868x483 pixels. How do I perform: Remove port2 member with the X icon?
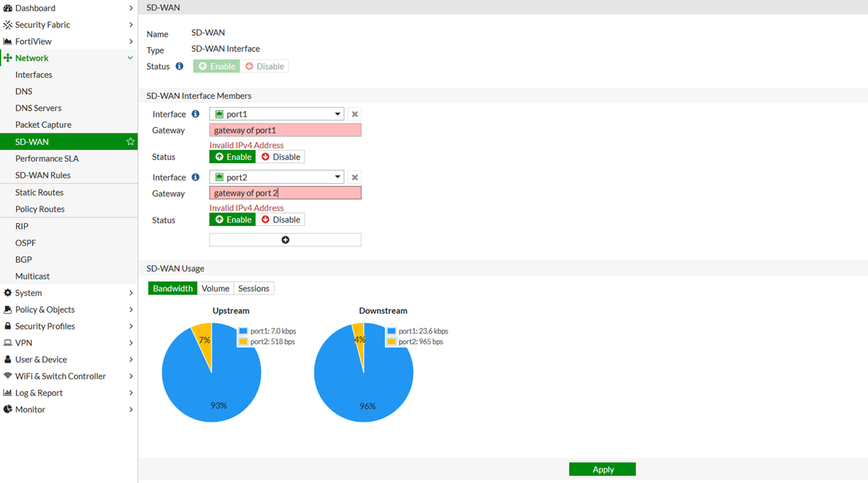click(x=355, y=178)
